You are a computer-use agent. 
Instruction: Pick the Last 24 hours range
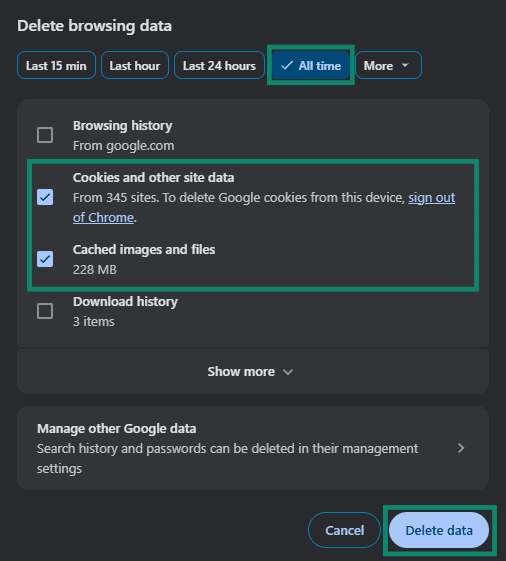219,65
